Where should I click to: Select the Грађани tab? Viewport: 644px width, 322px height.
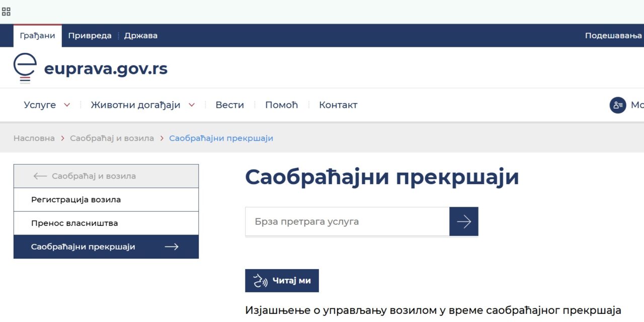point(37,35)
